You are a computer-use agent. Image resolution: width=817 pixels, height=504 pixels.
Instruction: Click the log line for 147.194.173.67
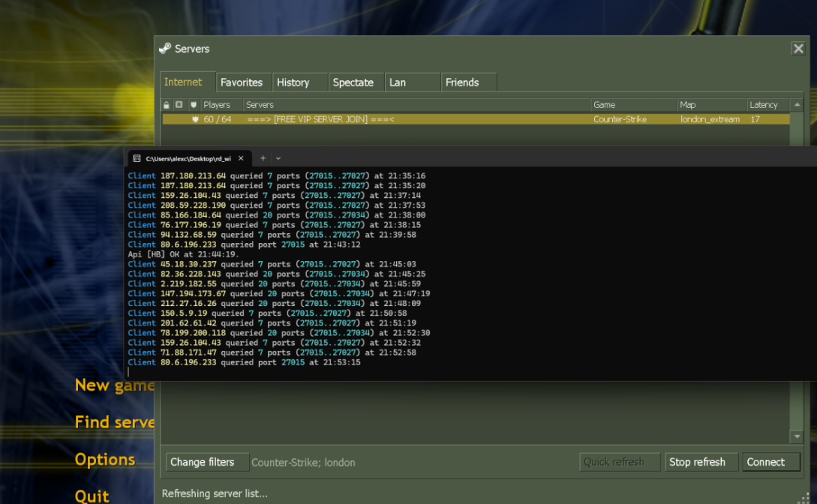point(279,294)
